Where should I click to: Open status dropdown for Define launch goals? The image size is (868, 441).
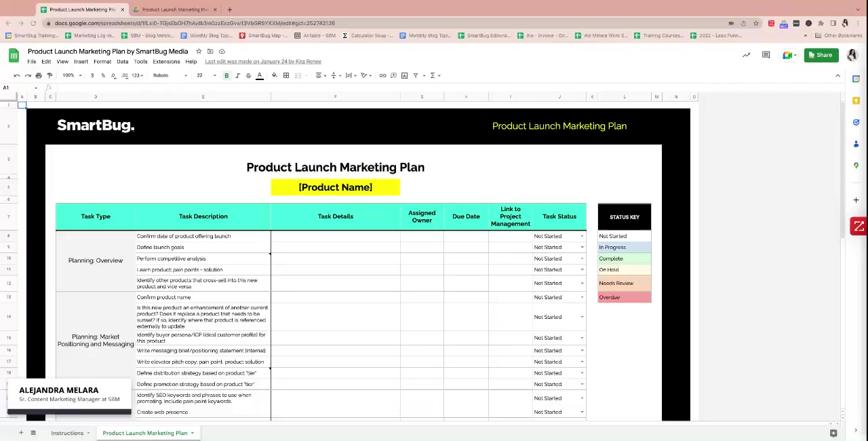pos(582,248)
